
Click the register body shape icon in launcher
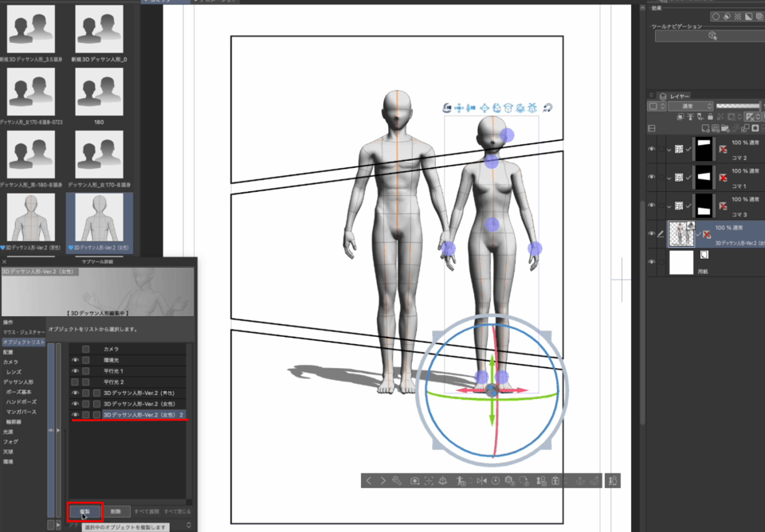[x=542, y=481]
